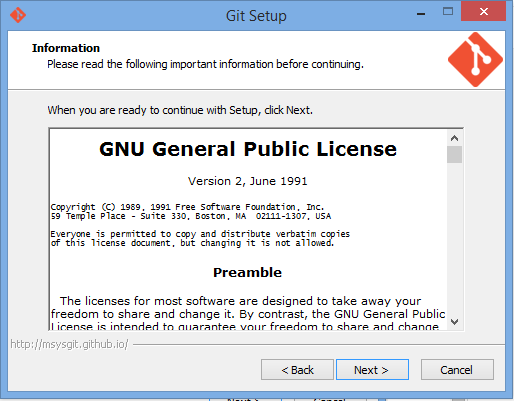
Task: Click the 'Copyright (C) 1989, 1991' line
Action: pyautogui.click(x=187, y=207)
